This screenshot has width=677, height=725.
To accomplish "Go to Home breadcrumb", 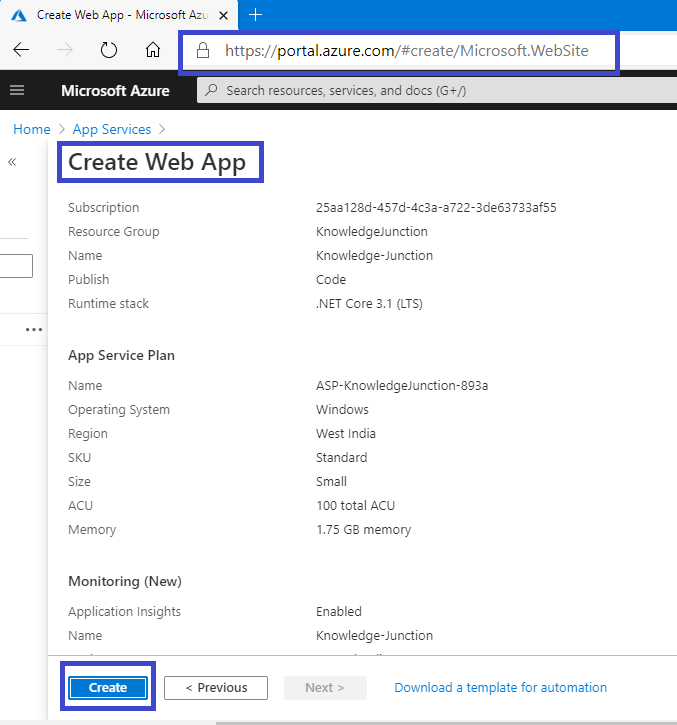I will tap(31, 129).
